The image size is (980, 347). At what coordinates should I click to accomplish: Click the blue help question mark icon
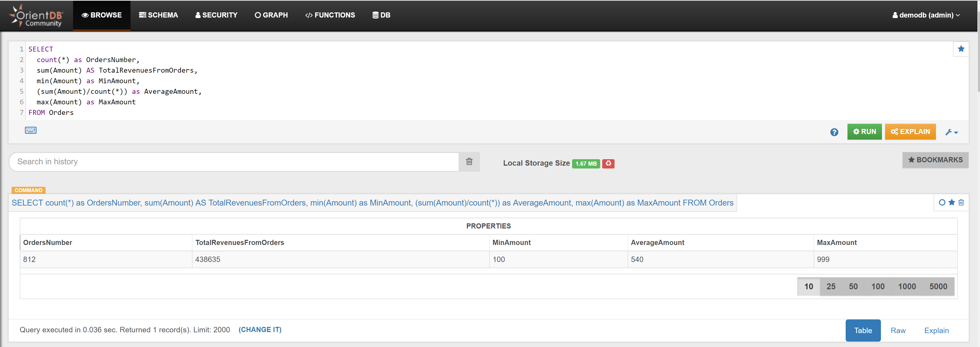tap(834, 132)
